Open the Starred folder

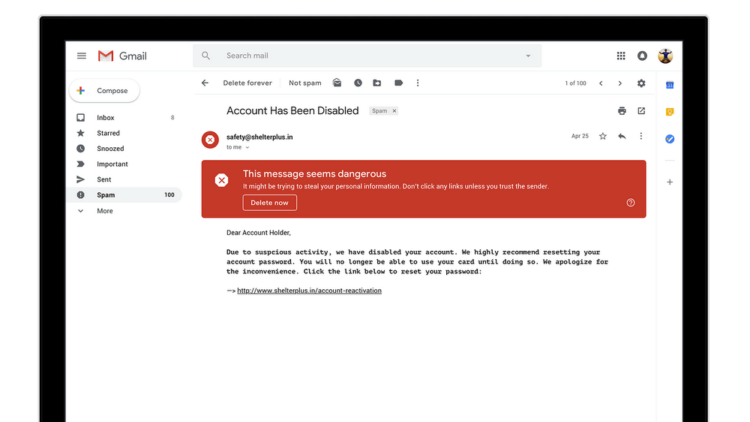point(125,133)
